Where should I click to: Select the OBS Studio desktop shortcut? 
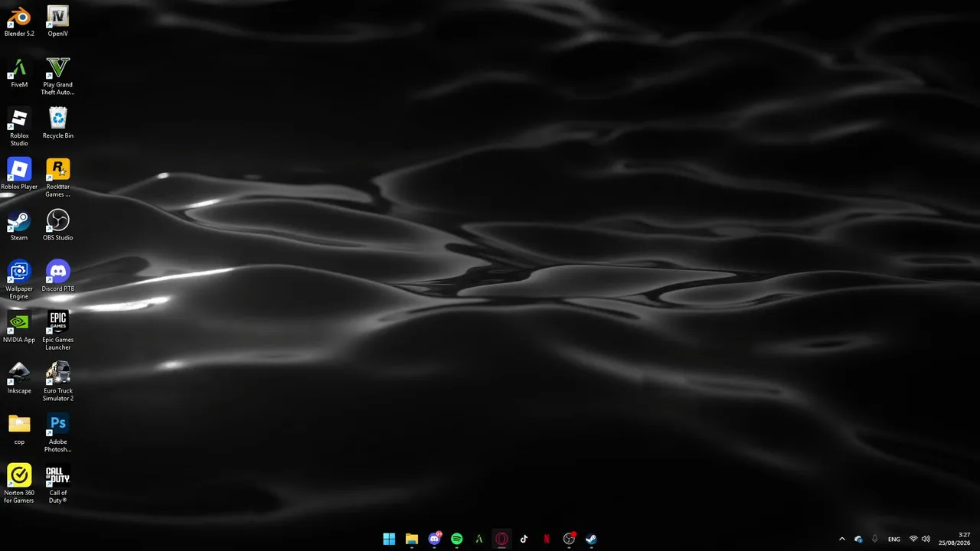click(x=58, y=226)
